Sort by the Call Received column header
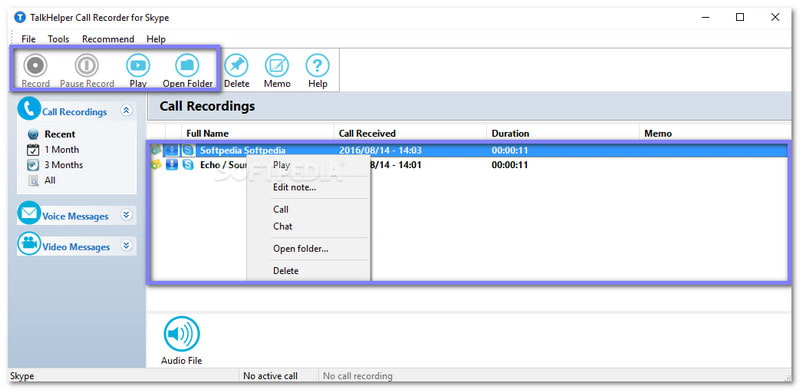800x390 pixels. tap(410, 133)
